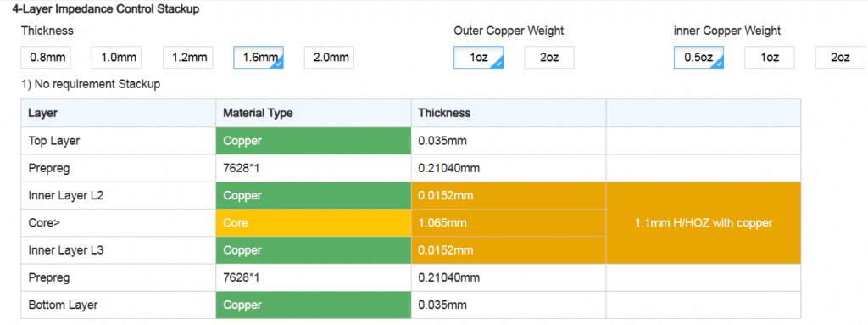Select 0.5oz inner copper weight
Screen dimensions: 868x325
(698, 57)
